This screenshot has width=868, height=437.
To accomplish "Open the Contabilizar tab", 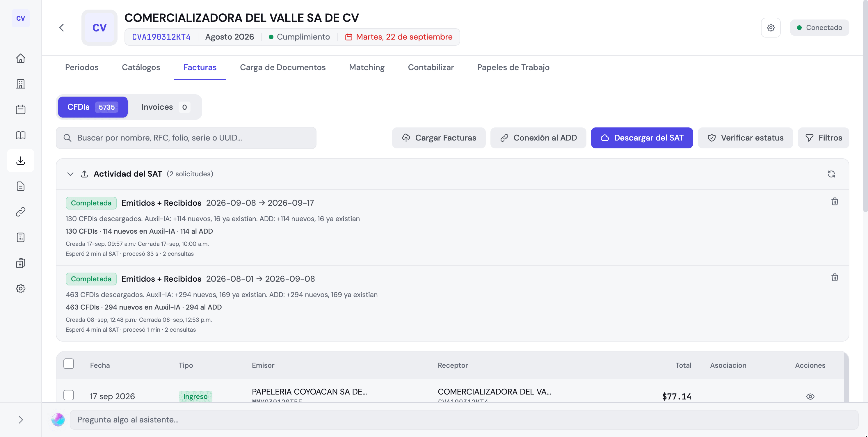I will [x=431, y=67].
